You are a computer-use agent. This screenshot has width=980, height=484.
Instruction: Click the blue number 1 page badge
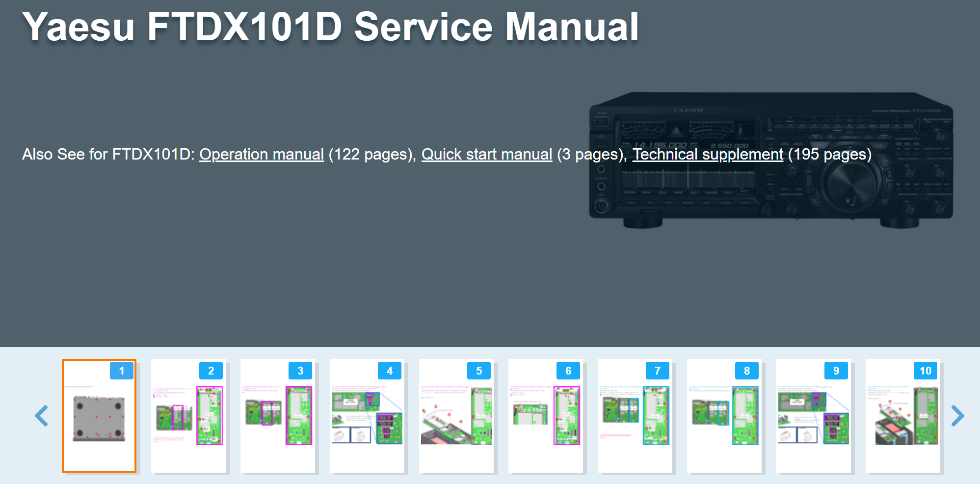point(122,371)
